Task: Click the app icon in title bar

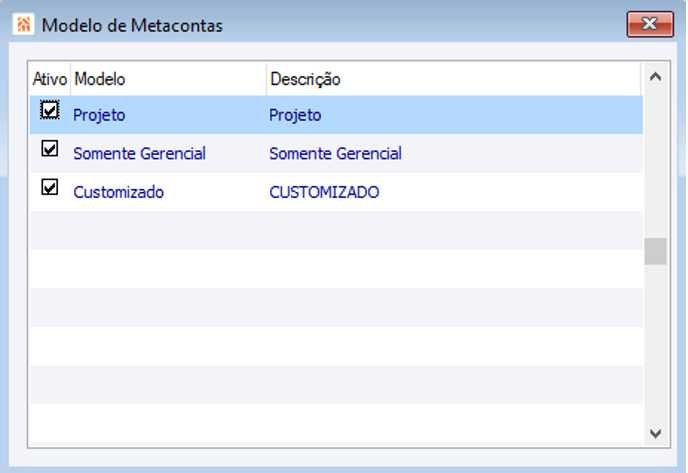Action: (21, 23)
